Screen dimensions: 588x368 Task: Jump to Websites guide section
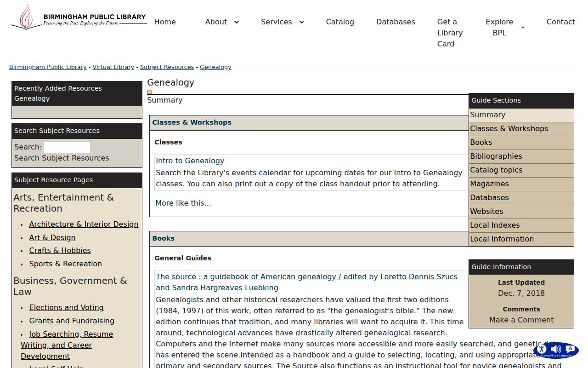(x=521, y=212)
